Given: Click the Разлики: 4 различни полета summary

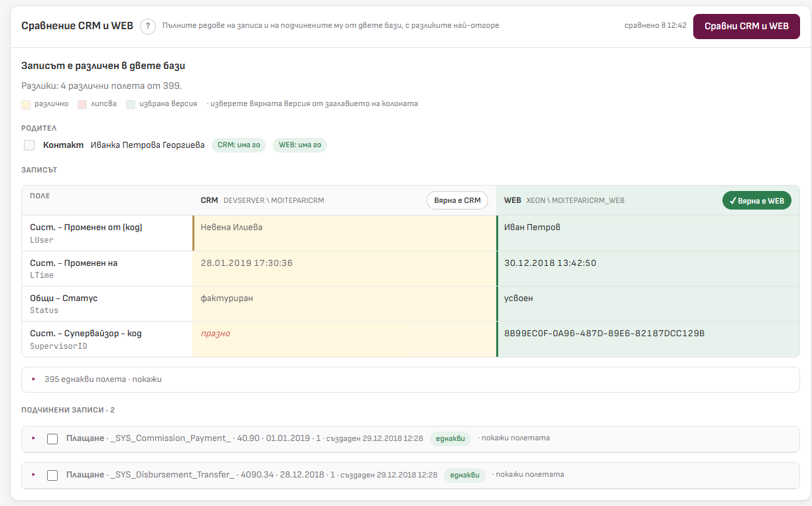Looking at the screenshot, I should [x=101, y=86].
